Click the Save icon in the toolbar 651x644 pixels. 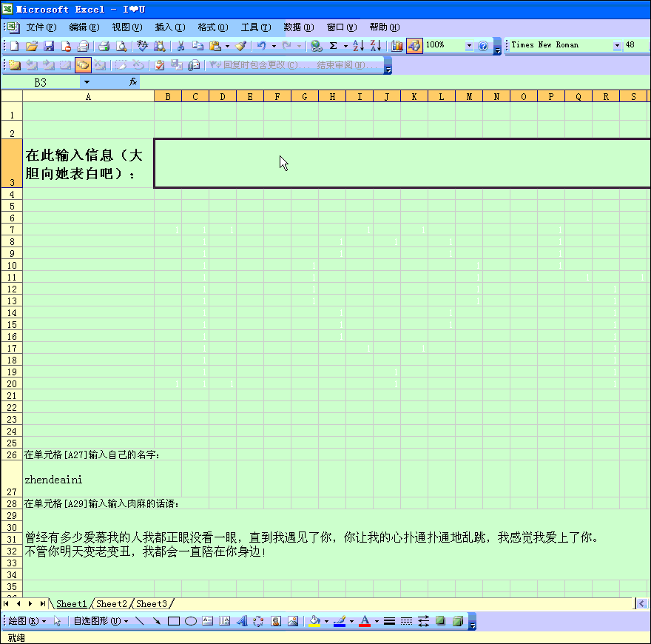[49, 46]
